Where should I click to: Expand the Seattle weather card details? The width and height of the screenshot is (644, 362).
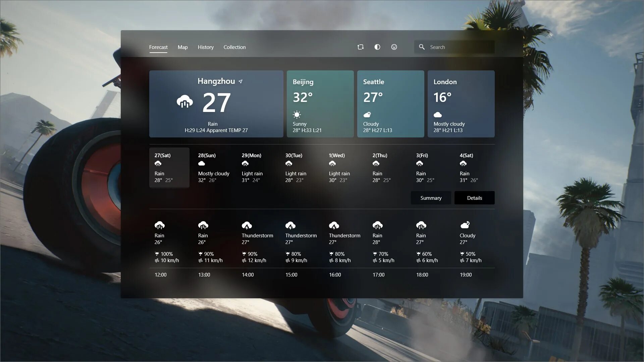click(390, 104)
